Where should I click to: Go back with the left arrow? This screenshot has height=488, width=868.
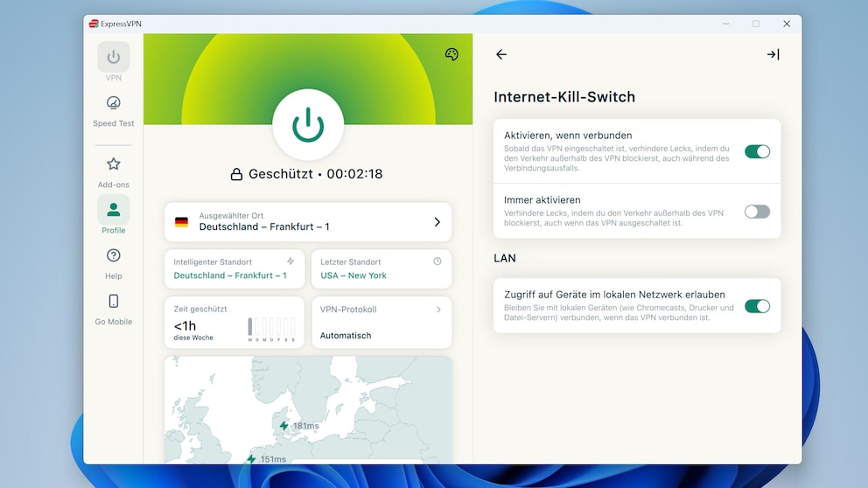point(501,54)
